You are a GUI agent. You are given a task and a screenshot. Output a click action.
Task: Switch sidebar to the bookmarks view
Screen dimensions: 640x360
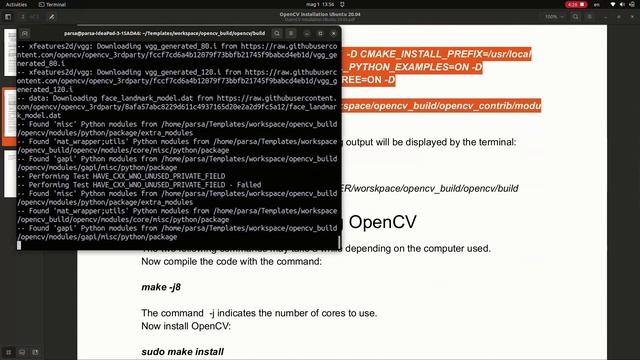click(36, 352)
